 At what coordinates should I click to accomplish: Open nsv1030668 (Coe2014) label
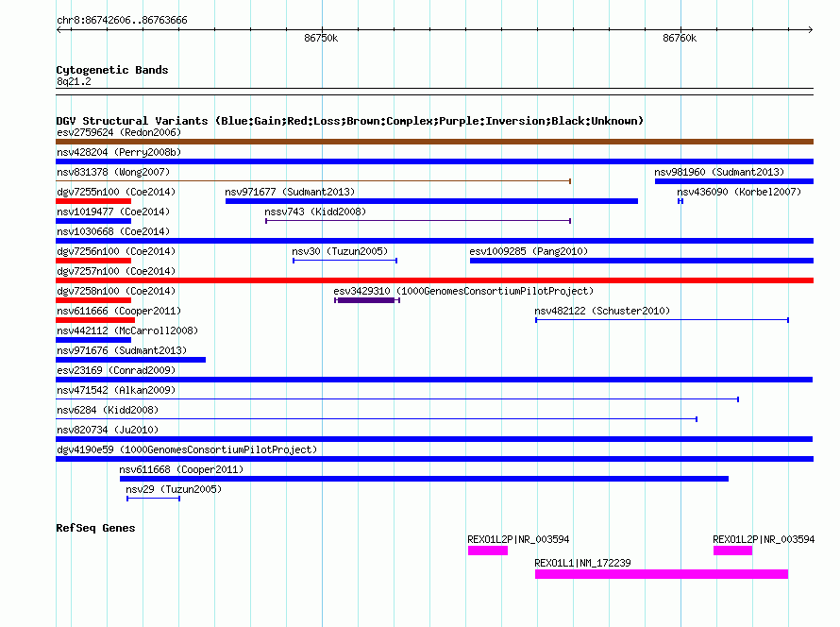tap(113, 231)
